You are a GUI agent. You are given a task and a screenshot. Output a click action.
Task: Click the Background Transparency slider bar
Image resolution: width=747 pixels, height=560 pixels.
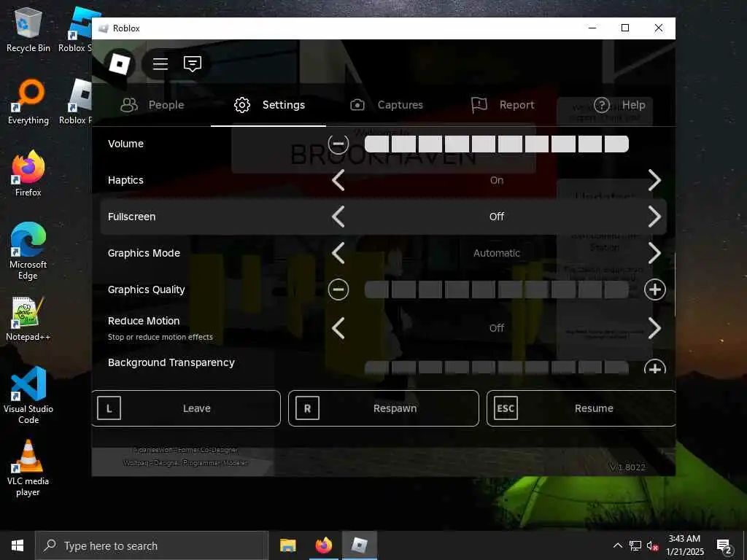click(496, 367)
